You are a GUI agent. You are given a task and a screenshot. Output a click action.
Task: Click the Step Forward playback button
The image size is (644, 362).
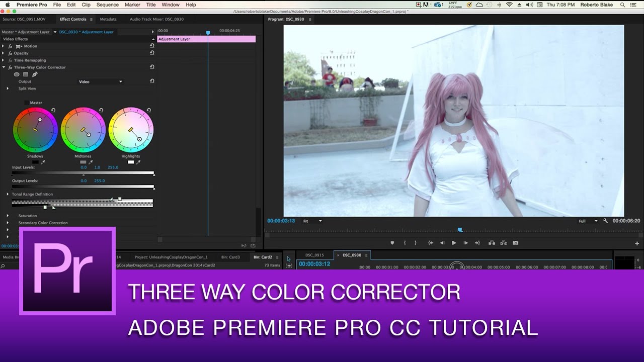pyautogui.click(x=464, y=243)
